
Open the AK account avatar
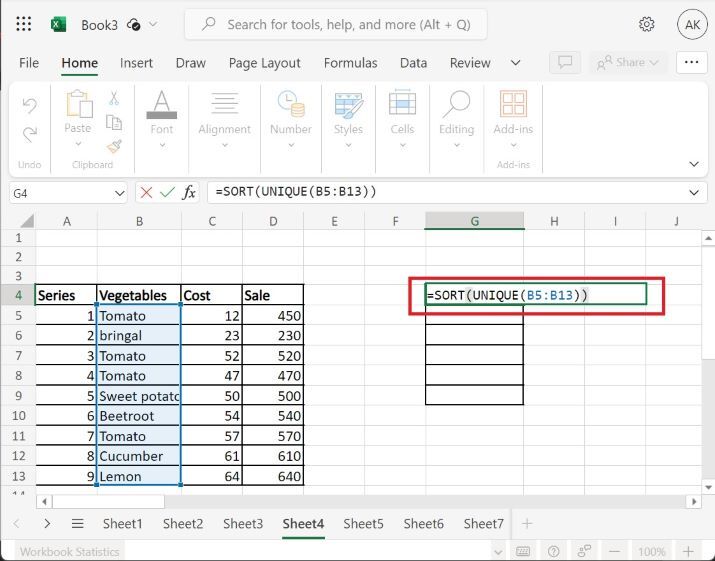[x=692, y=24]
